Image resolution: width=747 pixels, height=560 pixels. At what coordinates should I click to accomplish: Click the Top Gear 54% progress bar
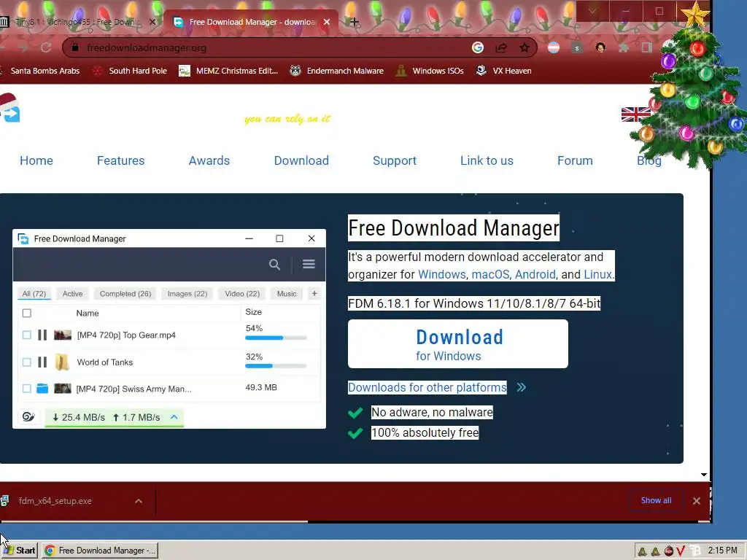[276, 338]
